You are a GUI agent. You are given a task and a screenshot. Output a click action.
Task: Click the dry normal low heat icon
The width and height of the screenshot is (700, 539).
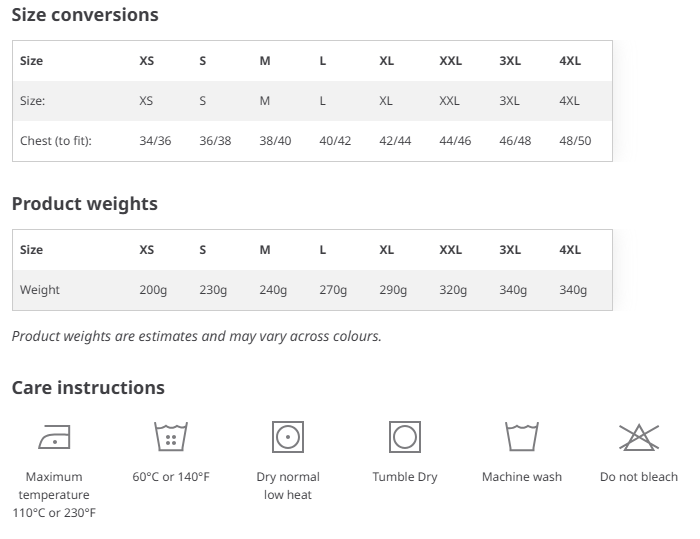[x=288, y=437]
